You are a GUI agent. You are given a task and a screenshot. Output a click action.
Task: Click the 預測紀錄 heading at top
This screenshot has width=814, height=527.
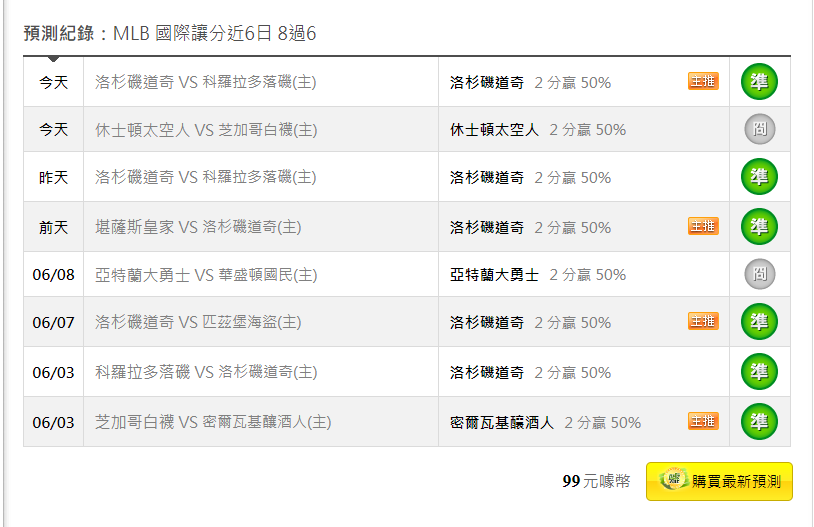point(59,34)
